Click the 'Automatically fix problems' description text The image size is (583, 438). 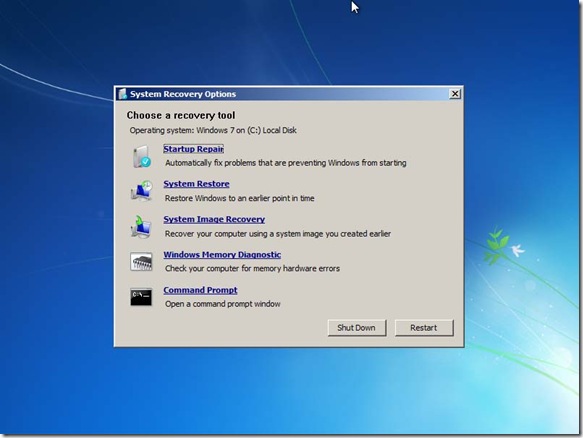[286, 163]
